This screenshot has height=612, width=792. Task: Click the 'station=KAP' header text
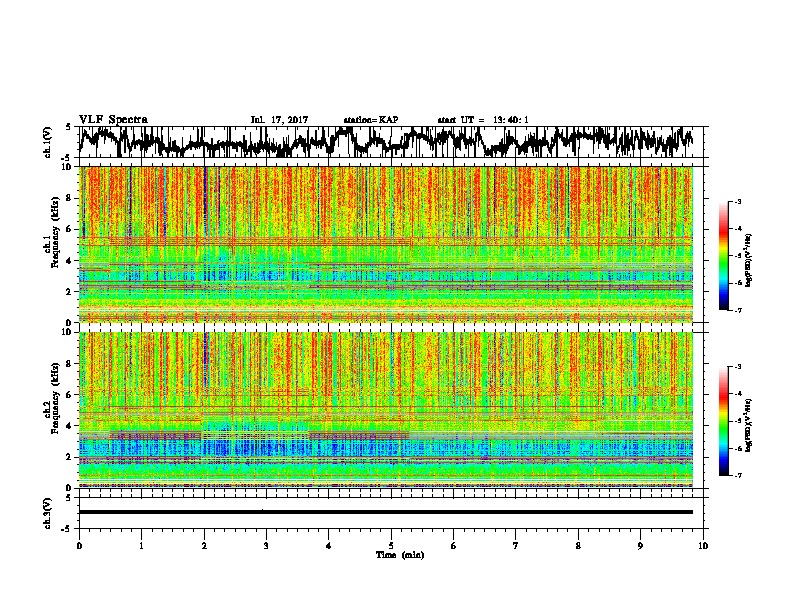(x=370, y=120)
